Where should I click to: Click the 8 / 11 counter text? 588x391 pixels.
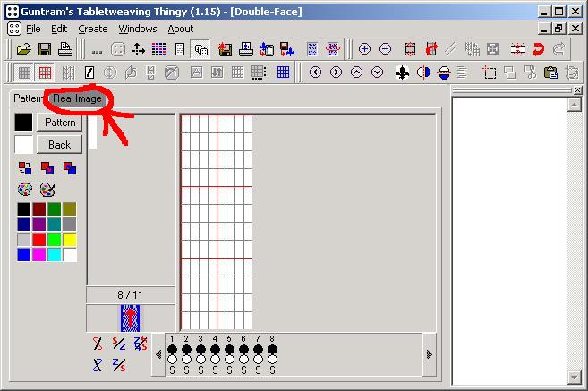130,295
